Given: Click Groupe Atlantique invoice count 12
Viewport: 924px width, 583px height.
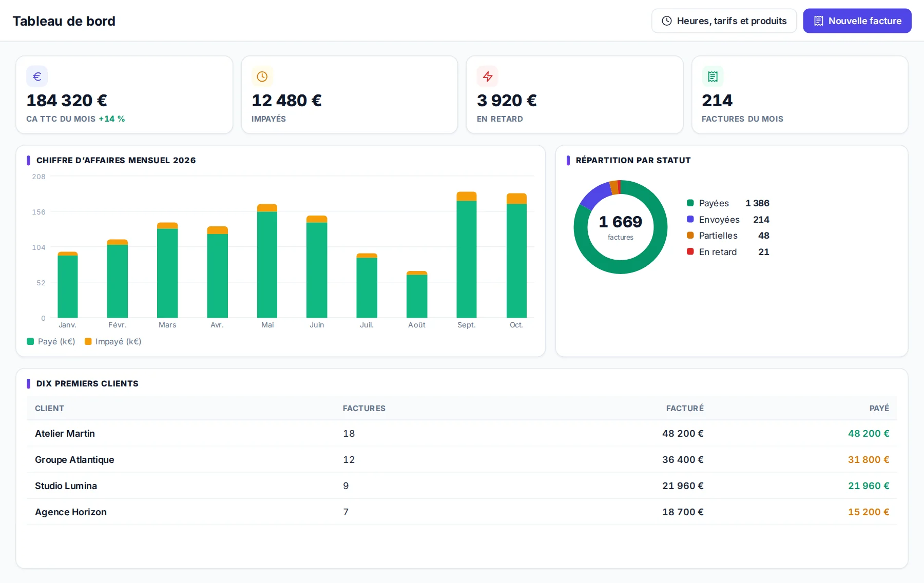Looking at the screenshot, I should click(x=349, y=460).
